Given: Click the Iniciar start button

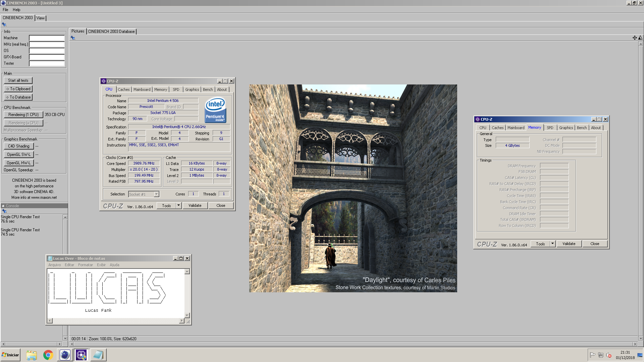Looking at the screenshot, I should [x=11, y=355].
